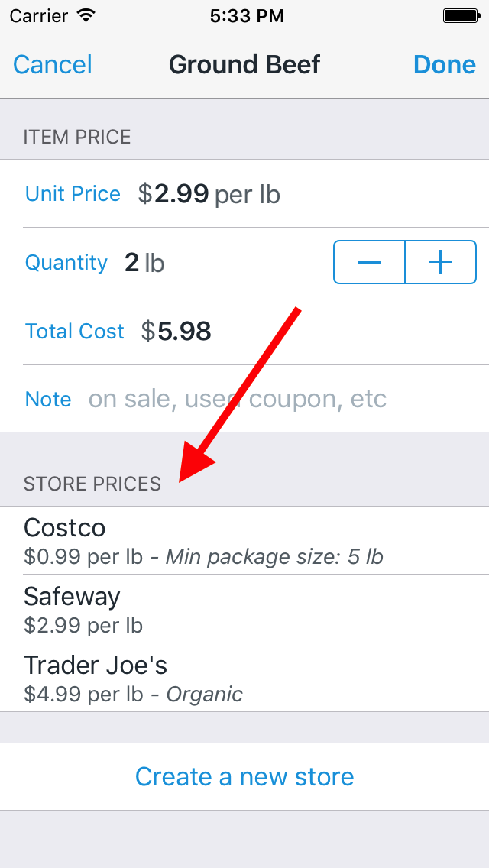Screen dimensions: 489x868
Task: Tap the Note field placeholder text
Action: click(x=237, y=399)
